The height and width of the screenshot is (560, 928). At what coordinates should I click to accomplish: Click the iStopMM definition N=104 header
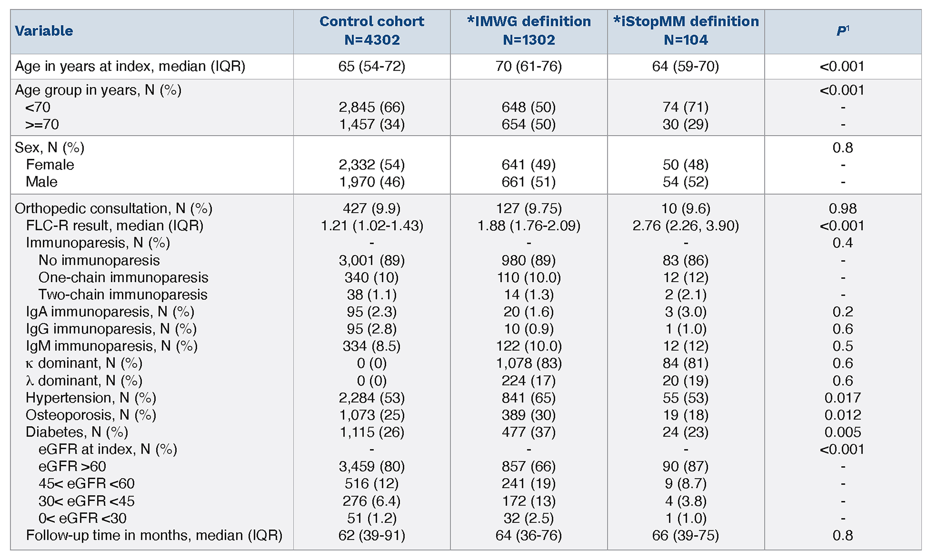point(686,31)
